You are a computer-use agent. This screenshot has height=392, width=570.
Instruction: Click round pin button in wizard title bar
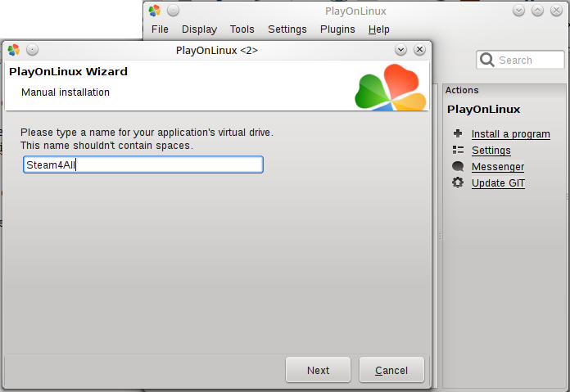(33, 49)
